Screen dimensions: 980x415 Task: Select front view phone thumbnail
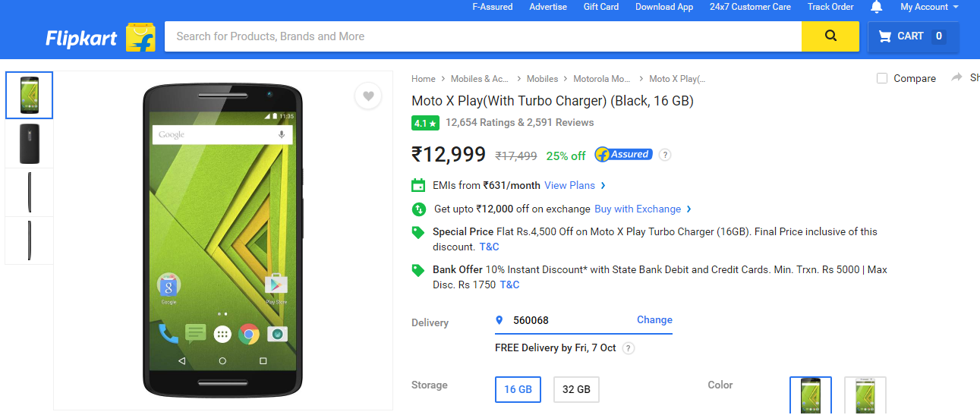30,96
